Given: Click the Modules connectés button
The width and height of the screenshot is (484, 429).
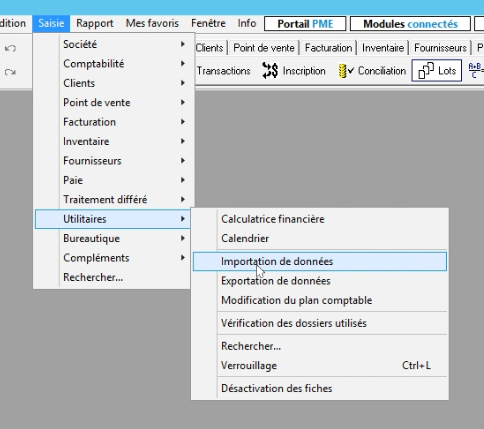Looking at the screenshot, I should tap(410, 24).
